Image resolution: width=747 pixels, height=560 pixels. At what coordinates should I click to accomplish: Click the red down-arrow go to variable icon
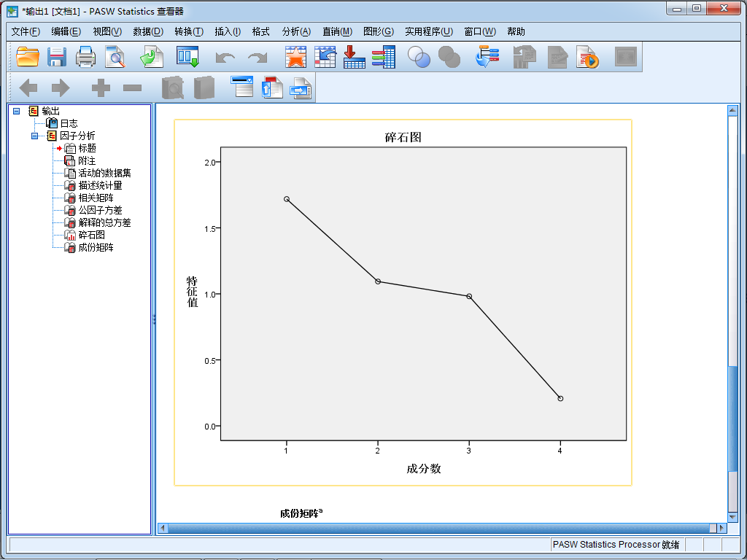pyautogui.click(x=354, y=57)
